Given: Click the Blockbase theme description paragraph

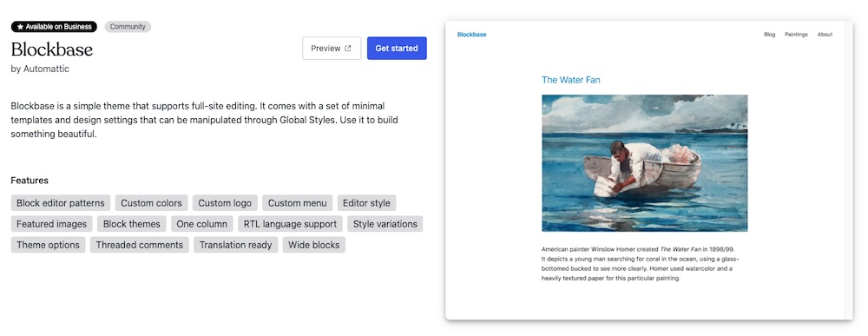Looking at the screenshot, I should (205, 120).
